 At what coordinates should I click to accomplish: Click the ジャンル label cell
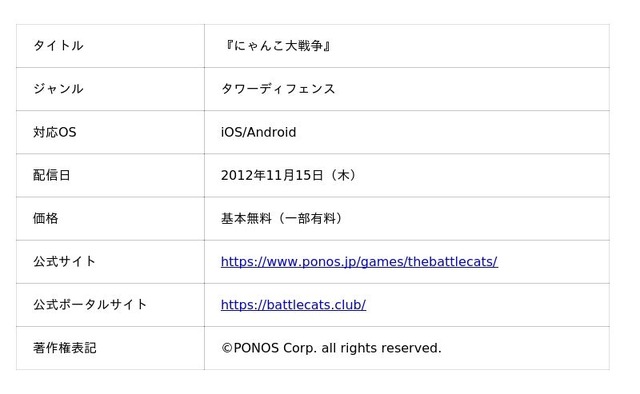pos(110,89)
